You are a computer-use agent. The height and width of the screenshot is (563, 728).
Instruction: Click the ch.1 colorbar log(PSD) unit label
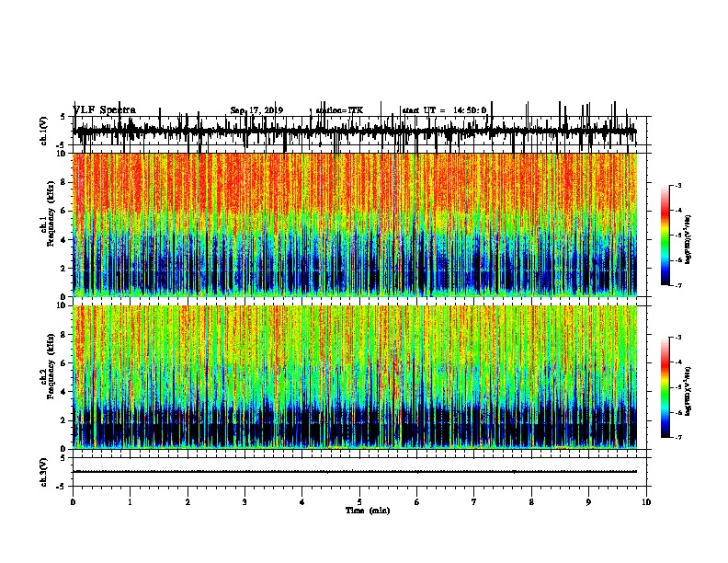coord(688,239)
